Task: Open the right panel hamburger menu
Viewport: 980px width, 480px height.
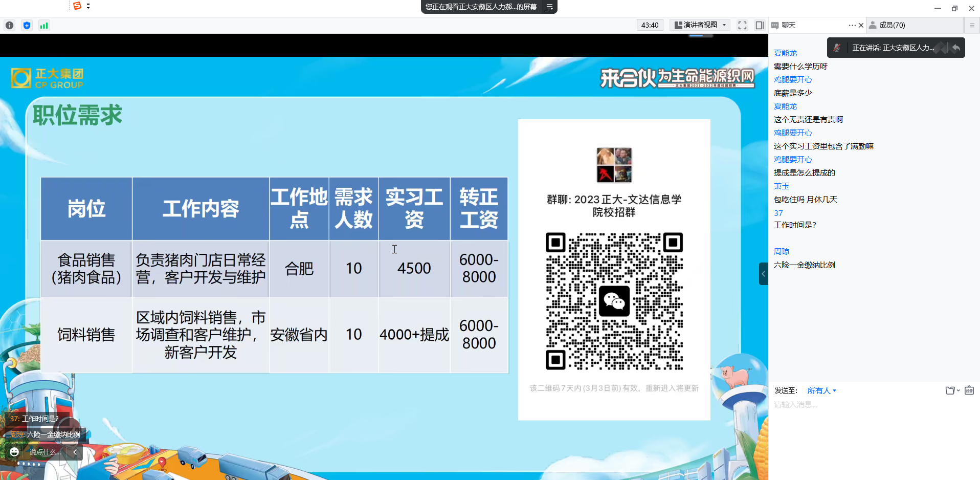Action: tap(972, 25)
